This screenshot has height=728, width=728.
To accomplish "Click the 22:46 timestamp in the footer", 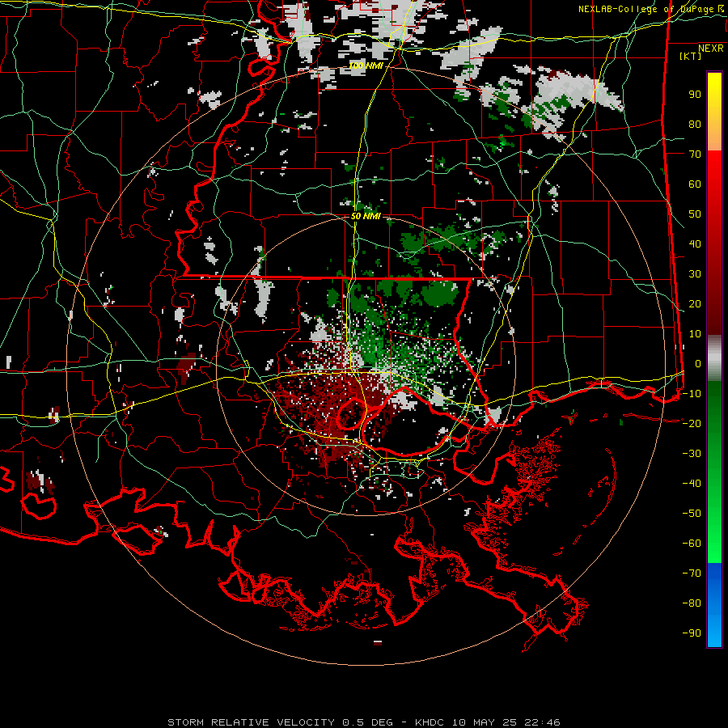I will tap(542, 722).
